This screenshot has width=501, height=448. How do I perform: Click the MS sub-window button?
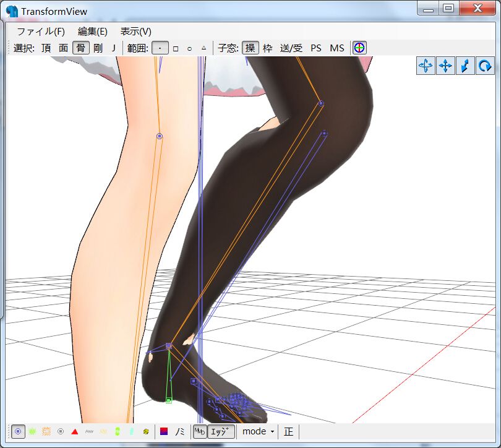pyautogui.click(x=336, y=48)
